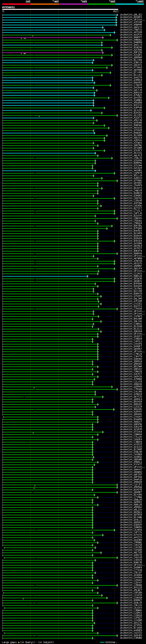Select hit label UniRef100_Q062T8
The image size is (146, 644).
[131, 77]
